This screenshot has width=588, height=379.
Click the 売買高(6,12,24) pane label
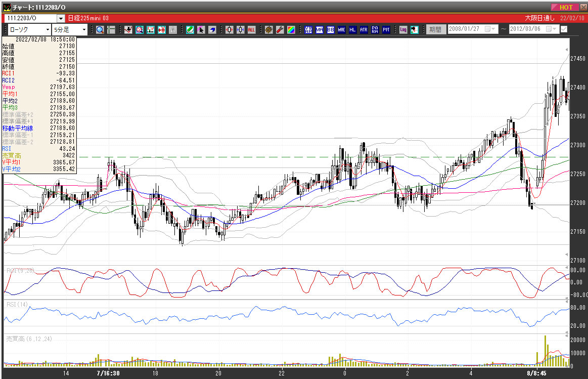pos(29,339)
